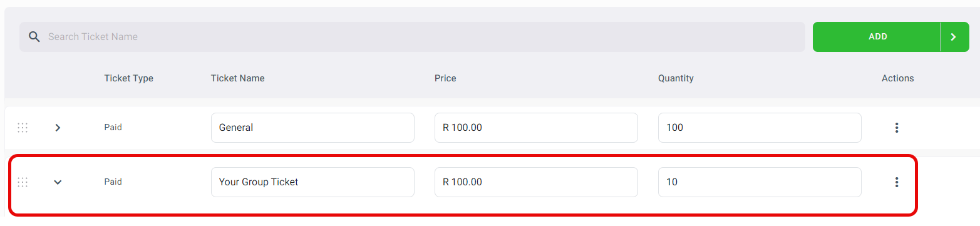The width and height of the screenshot is (980, 226).
Task: Click the Your Group Ticket name field
Action: click(x=312, y=182)
